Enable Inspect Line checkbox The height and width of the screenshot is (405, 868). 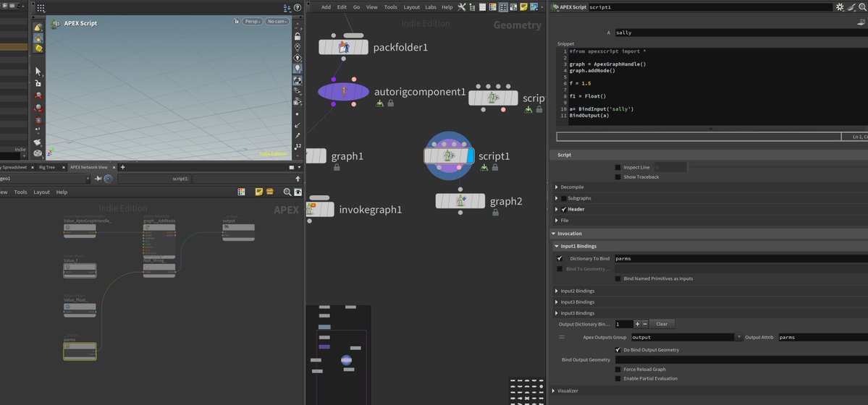(x=618, y=167)
